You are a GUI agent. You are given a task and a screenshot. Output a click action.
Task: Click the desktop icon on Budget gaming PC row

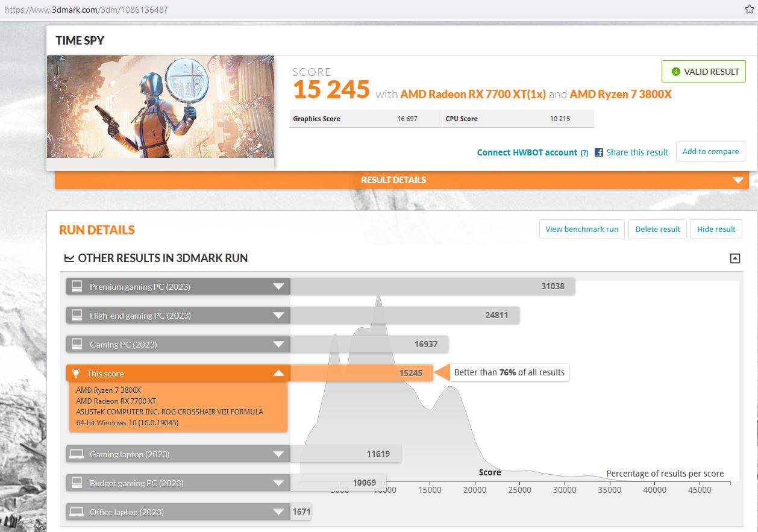pyautogui.click(x=77, y=483)
